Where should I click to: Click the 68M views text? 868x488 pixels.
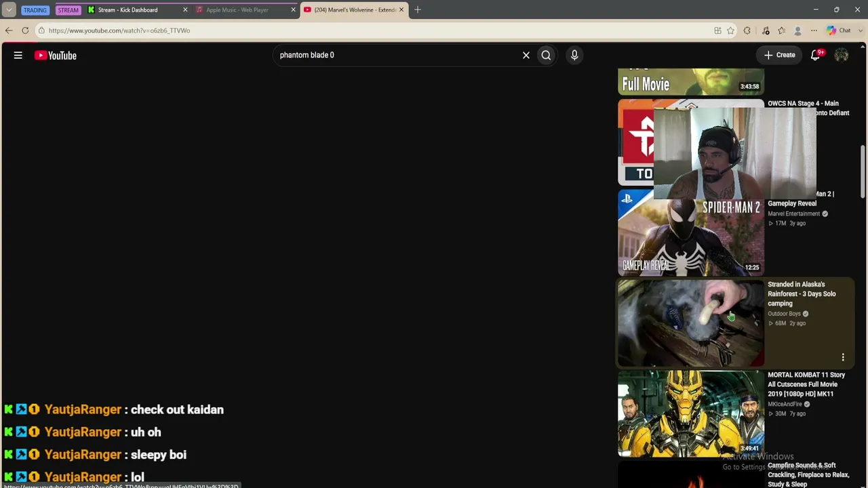pyautogui.click(x=781, y=323)
